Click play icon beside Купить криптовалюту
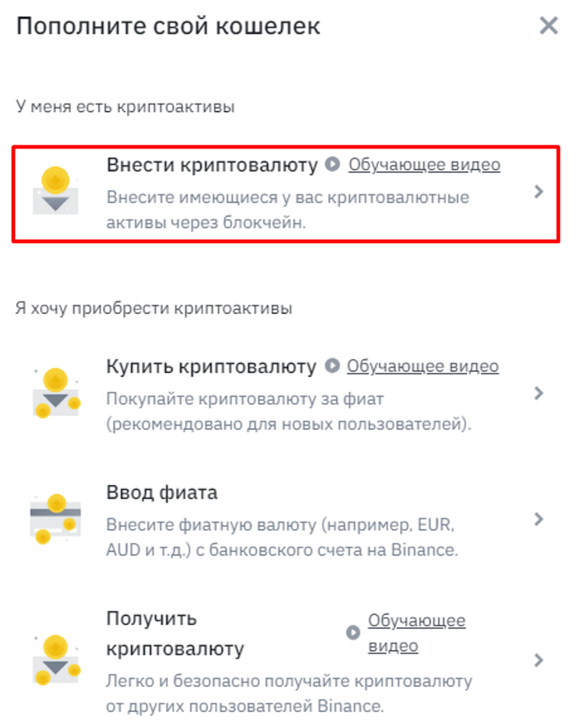The image size is (584, 728). (332, 366)
